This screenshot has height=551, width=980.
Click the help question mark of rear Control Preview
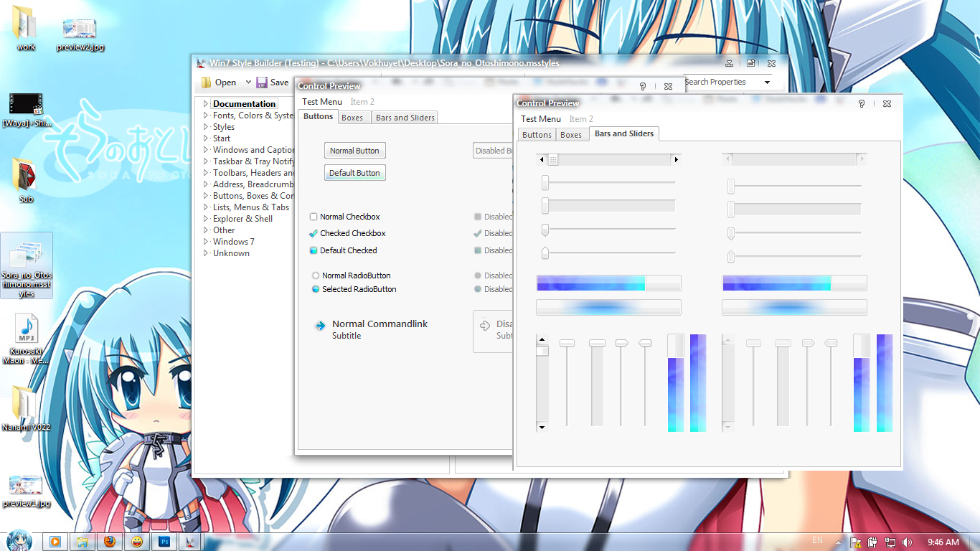click(x=643, y=86)
